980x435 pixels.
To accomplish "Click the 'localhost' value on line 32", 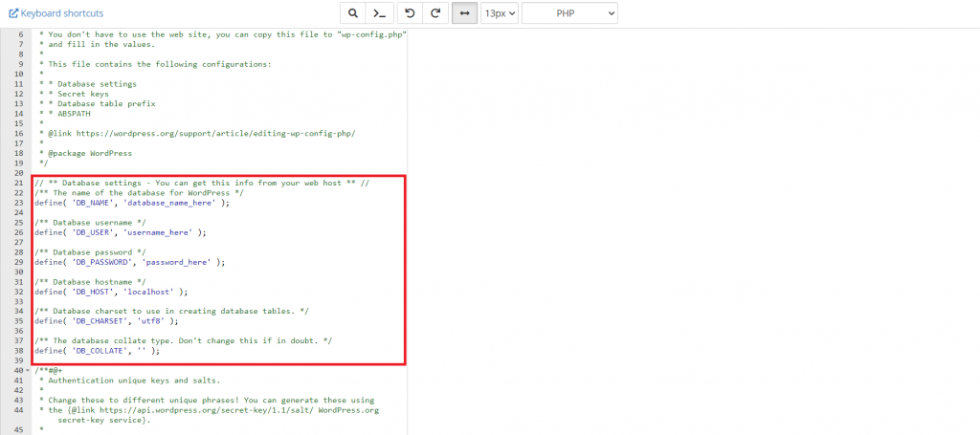I will (150, 292).
